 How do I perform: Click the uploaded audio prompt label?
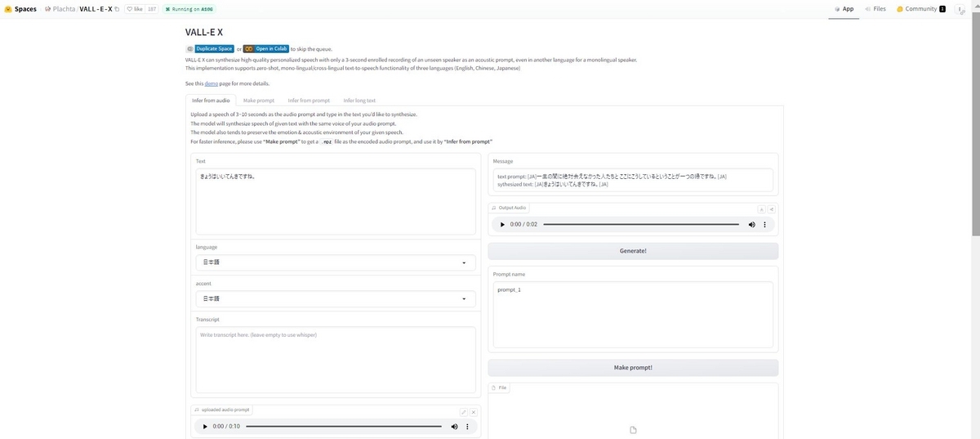tap(222, 410)
